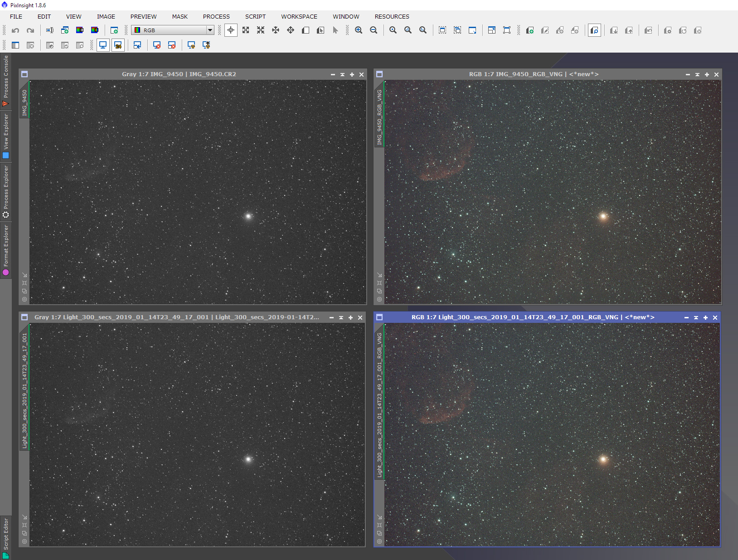The height and width of the screenshot is (560, 738).
Task: Click the Redo arrow in toolbar
Action: pos(30,30)
